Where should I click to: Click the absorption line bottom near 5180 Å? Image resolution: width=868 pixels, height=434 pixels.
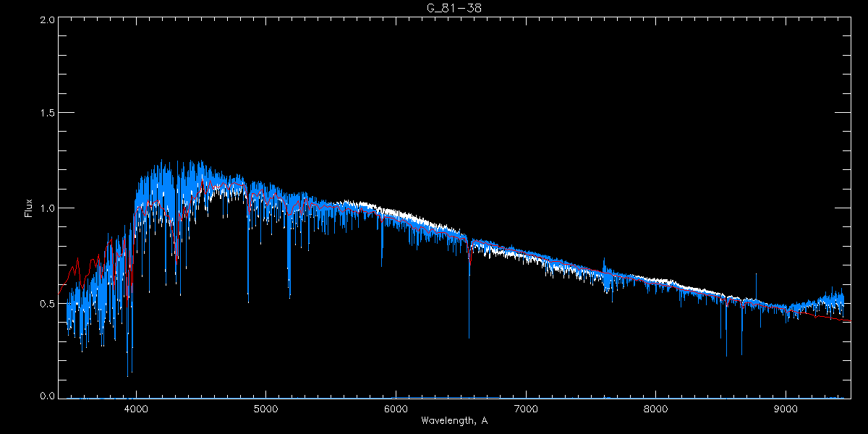pos(289,297)
